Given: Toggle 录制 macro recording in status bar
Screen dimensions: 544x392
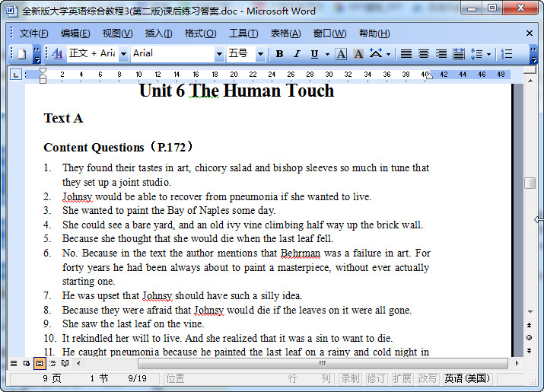Looking at the screenshot, I should click(x=350, y=378).
